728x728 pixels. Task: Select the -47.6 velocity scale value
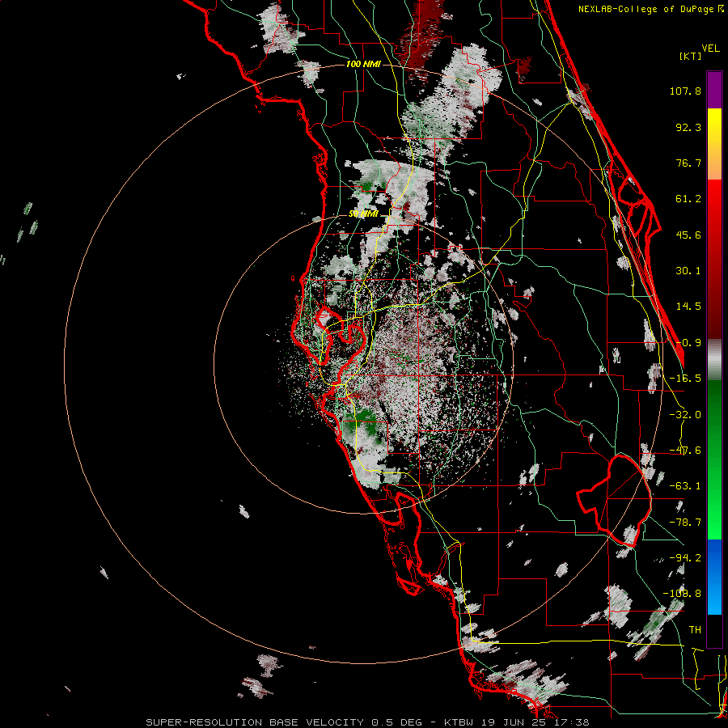click(685, 451)
